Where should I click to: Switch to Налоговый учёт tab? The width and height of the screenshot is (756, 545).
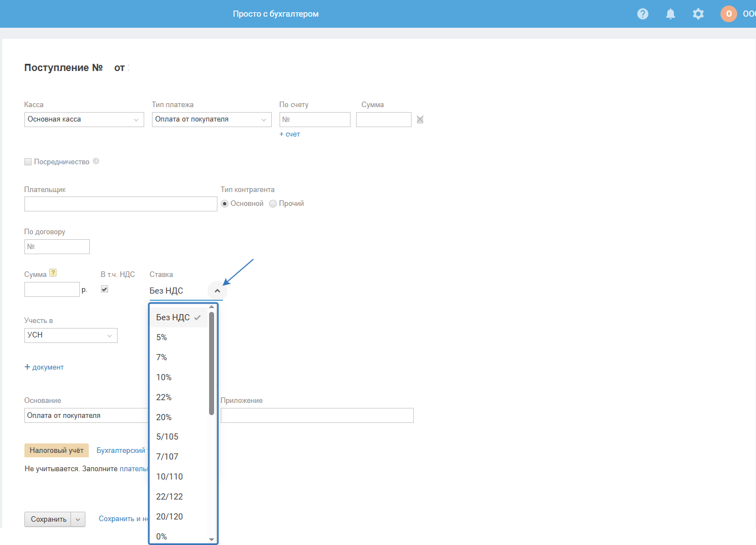pyautogui.click(x=57, y=451)
